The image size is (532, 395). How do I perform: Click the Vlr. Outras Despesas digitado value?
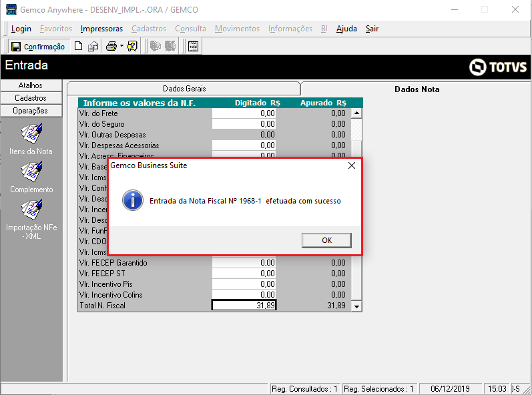(x=268, y=135)
